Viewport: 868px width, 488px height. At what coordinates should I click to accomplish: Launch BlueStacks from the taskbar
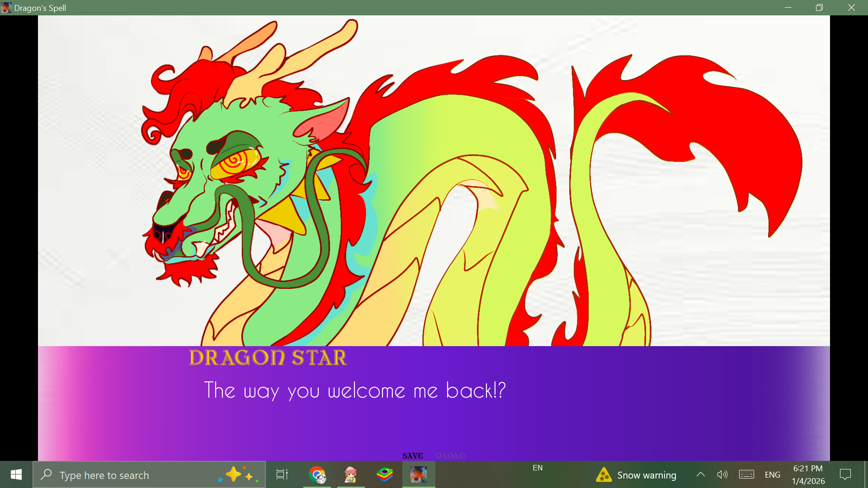pyautogui.click(x=385, y=474)
